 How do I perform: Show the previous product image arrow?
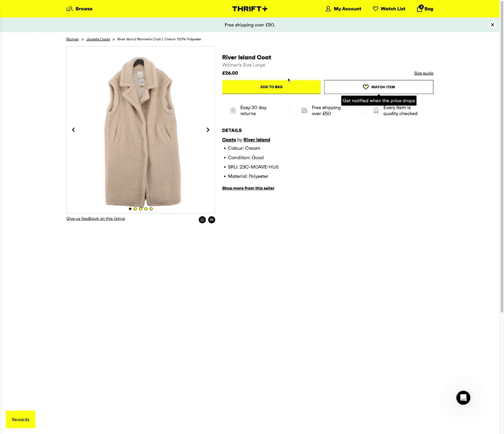pos(73,130)
